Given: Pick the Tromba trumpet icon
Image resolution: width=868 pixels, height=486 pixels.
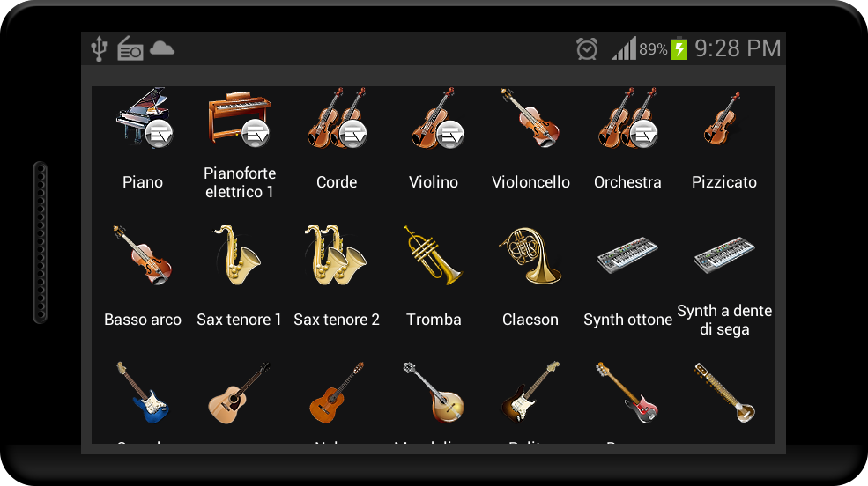Looking at the screenshot, I should click(x=433, y=255).
